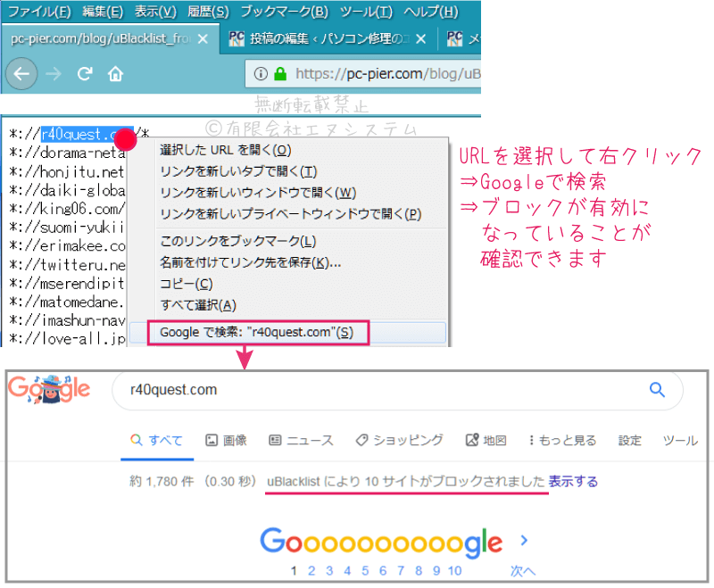
Task: Go to results page 4
Action: coord(347,571)
